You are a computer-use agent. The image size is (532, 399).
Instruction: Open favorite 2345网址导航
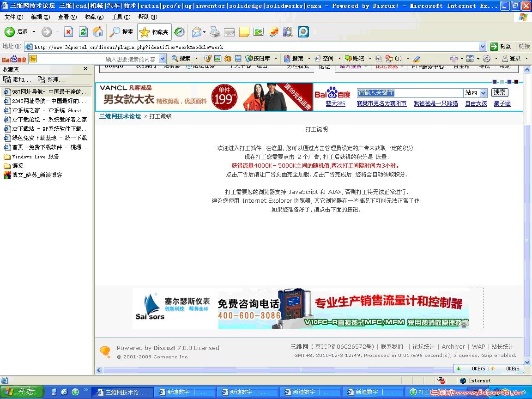[x=45, y=101]
